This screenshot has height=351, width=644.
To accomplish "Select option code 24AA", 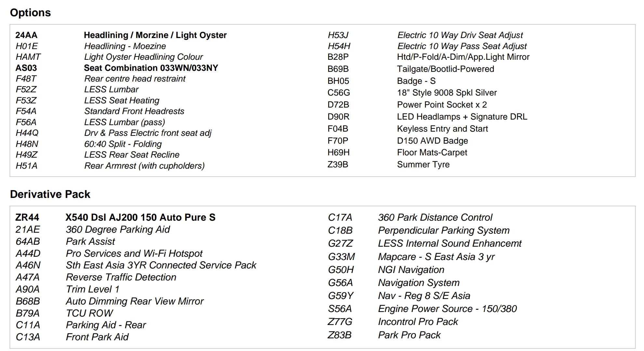I will click(26, 35).
